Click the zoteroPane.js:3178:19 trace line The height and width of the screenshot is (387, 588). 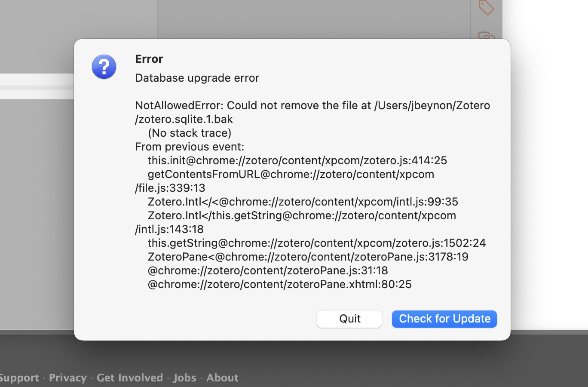[x=308, y=257]
